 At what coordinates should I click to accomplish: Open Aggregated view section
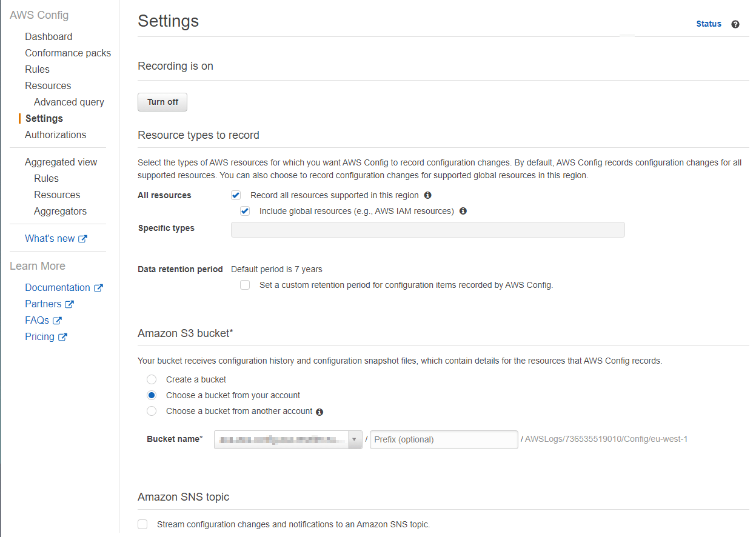[x=61, y=162]
